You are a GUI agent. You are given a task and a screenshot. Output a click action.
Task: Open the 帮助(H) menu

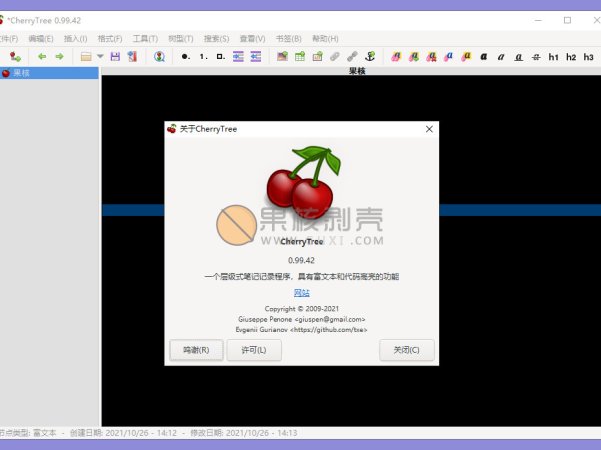[325, 39]
